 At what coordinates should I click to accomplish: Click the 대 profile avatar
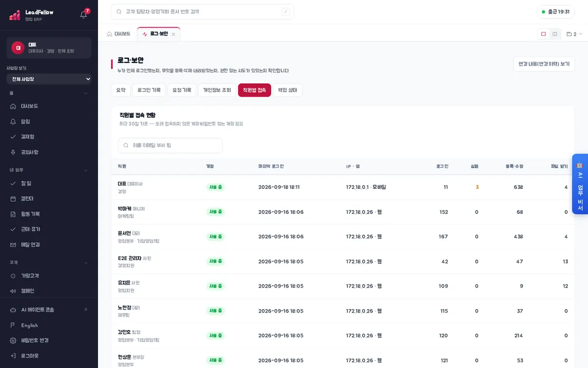[18, 48]
